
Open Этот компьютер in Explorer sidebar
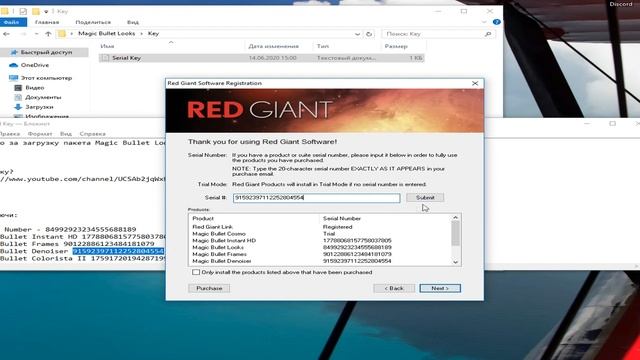click(x=46, y=78)
